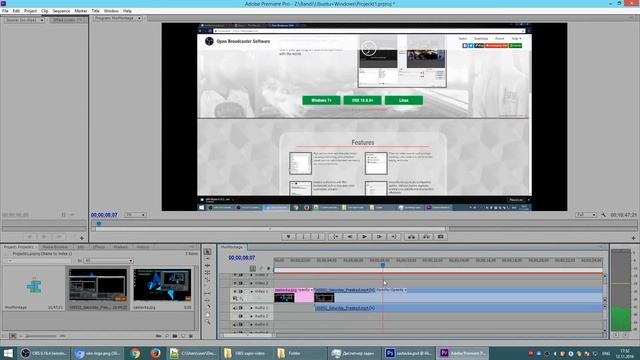Step forward one frame
This screenshot has height=360, width=640.
click(379, 237)
